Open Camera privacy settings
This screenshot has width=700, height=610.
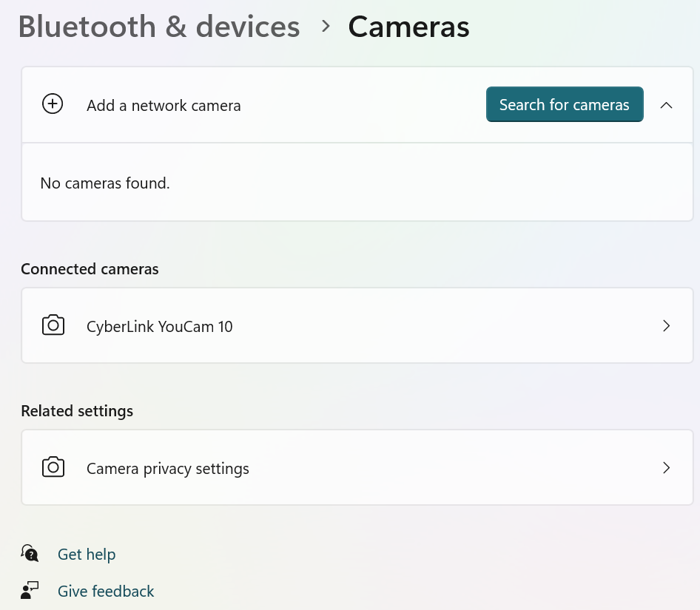[x=168, y=469]
